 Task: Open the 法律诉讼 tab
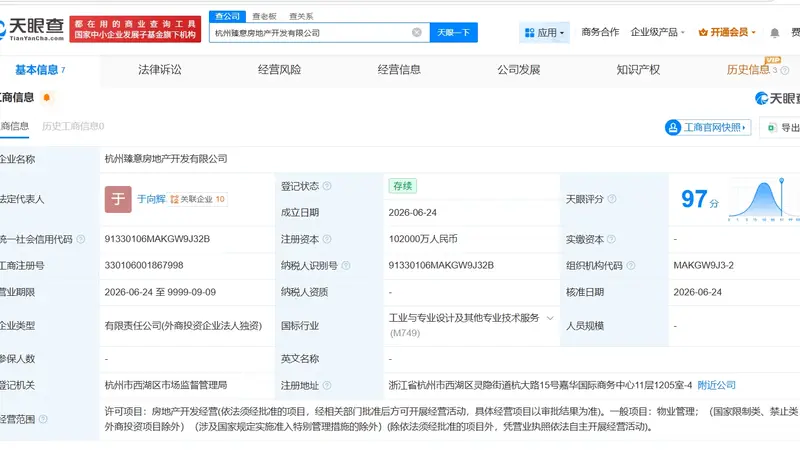(160, 70)
